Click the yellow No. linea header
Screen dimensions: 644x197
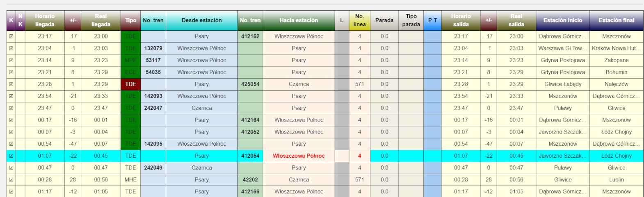coord(359,20)
